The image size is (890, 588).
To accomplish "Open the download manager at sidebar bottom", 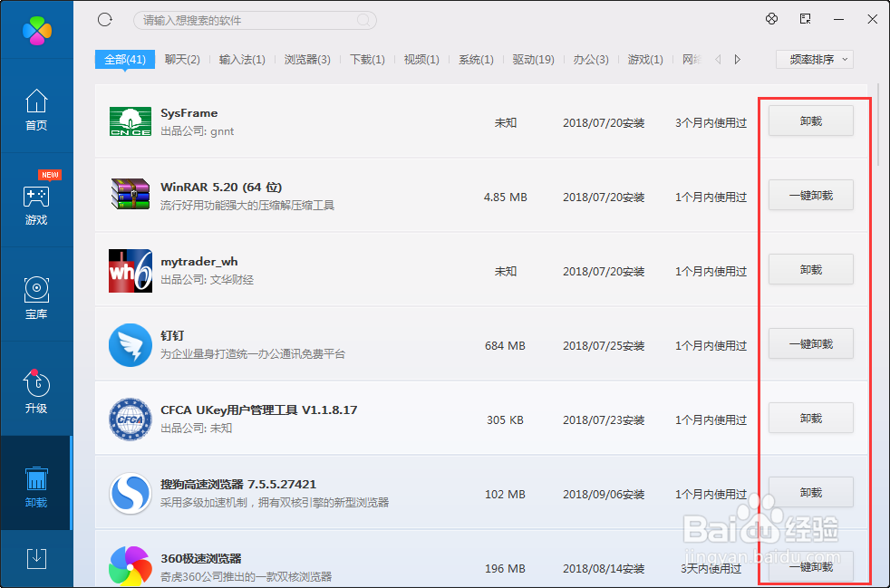I will [x=36, y=559].
